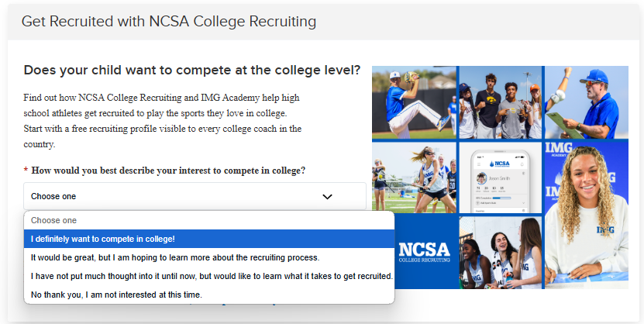Click heading 'Does your child want to compete'
644x324 pixels.
point(191,71)
